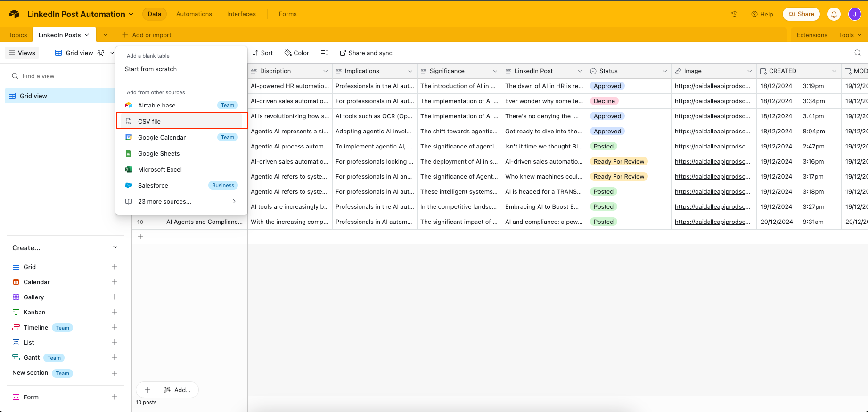Open the Automations tab
The image size is (868, 412).
194,14
